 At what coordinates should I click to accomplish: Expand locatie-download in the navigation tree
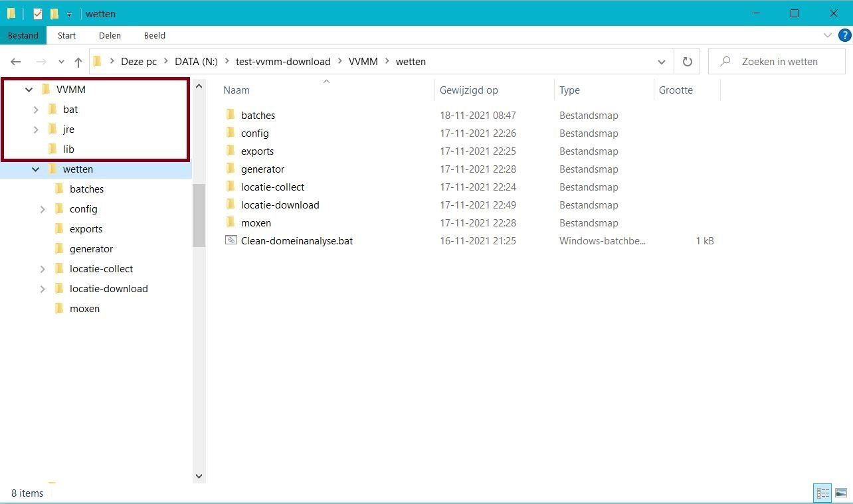click(x=43, y=289)
